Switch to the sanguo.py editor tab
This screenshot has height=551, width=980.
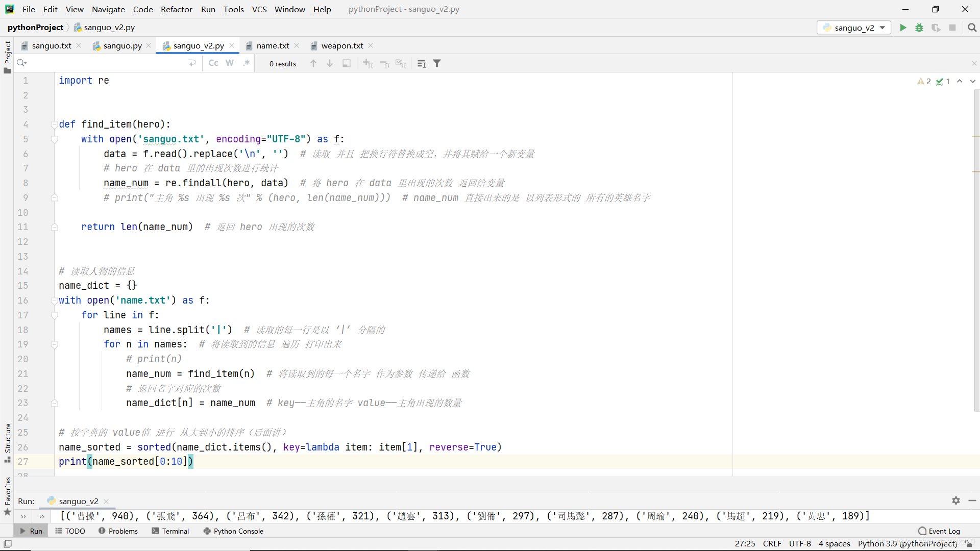122,46
